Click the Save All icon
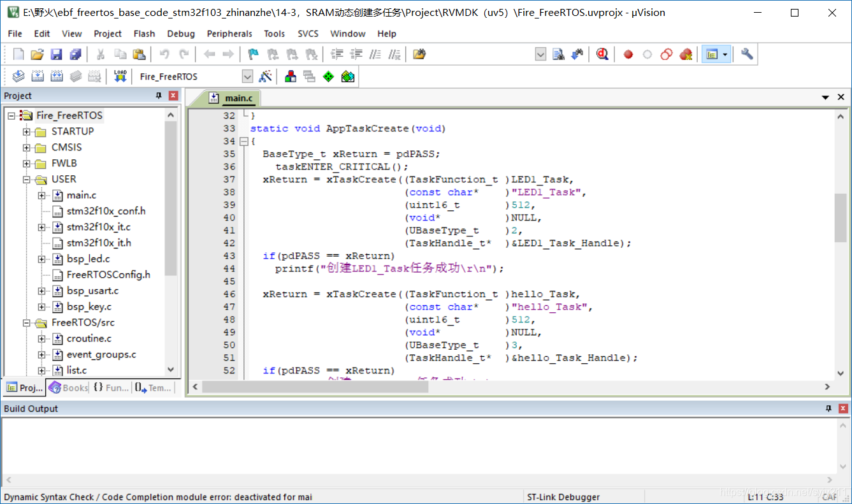This screenshot has height=504, width=852. 76,55
